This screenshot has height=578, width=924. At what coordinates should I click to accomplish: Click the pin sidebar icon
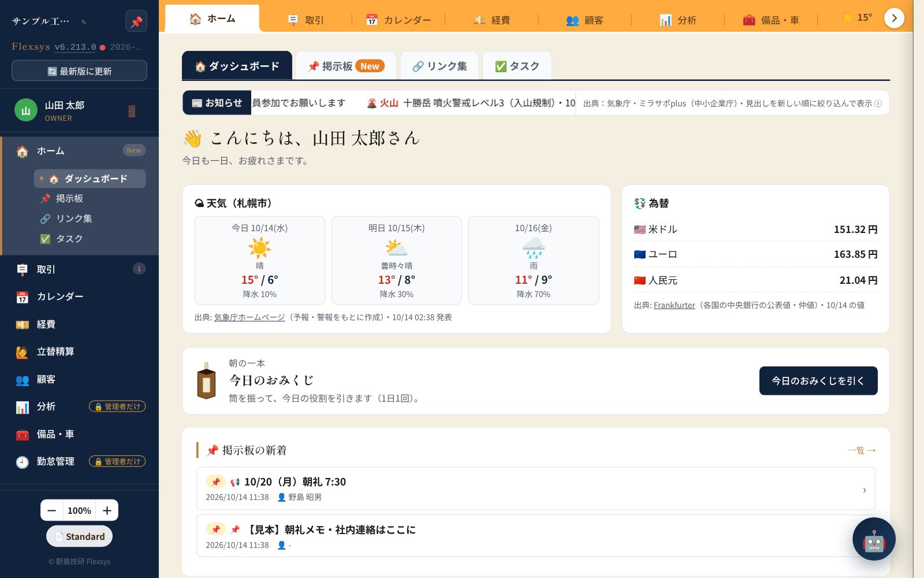136,21
